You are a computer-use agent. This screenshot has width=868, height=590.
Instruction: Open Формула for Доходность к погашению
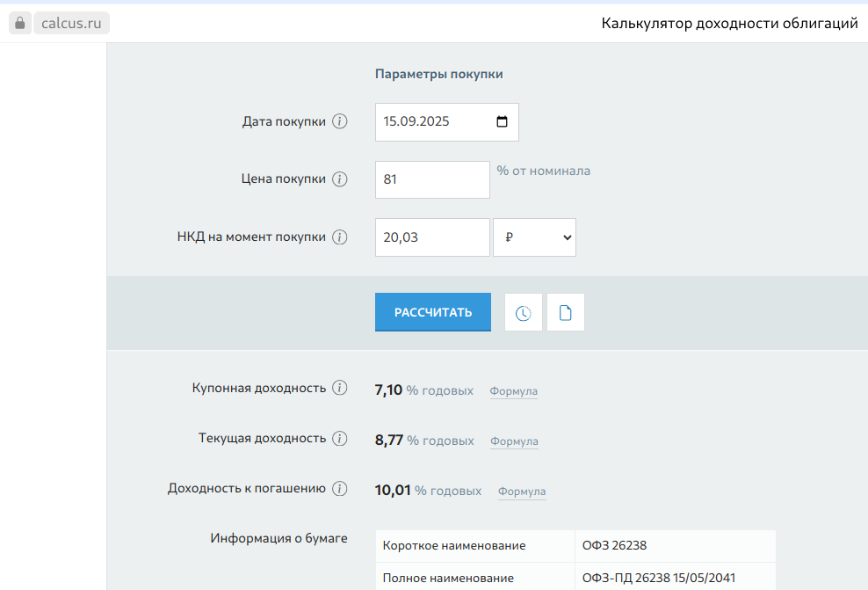521,492
